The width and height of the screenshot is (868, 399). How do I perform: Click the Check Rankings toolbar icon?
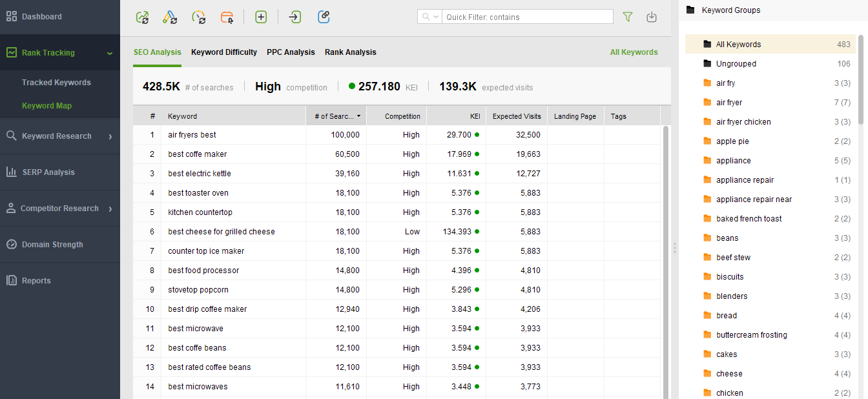tap(142, 17)
